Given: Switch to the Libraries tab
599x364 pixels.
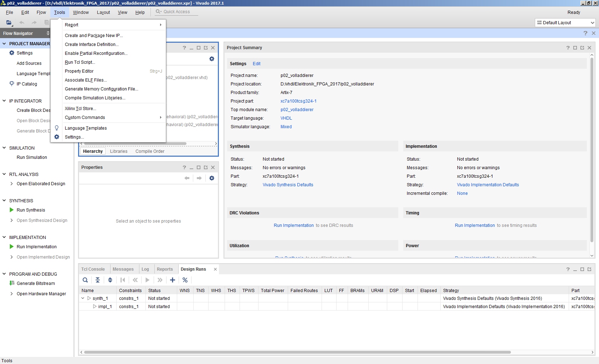Looking at the screenshot, I should pos(119,151).
